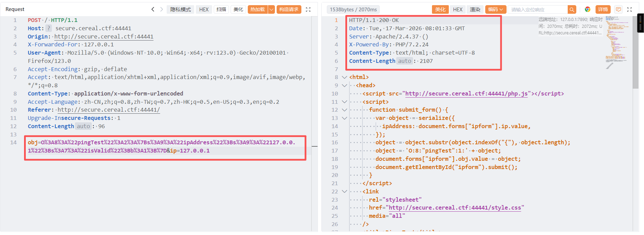Click request Content-Type application/x-www-form-urlencoded line
Image resolution: width=644 pixels, height=235 pixels.
click(x=106, y=93)
